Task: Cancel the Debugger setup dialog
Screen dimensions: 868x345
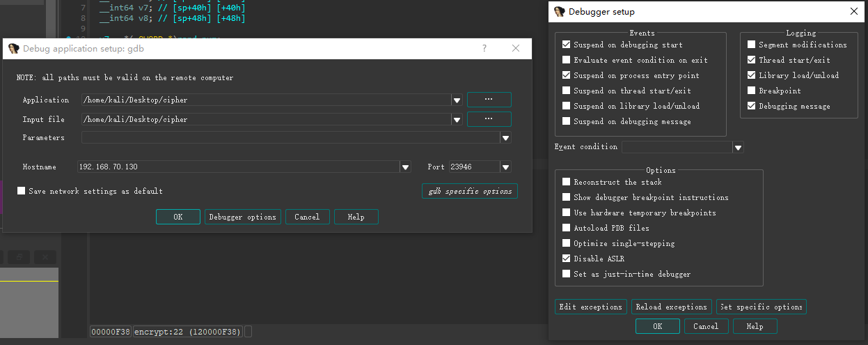Action: [x=707, y=326]
